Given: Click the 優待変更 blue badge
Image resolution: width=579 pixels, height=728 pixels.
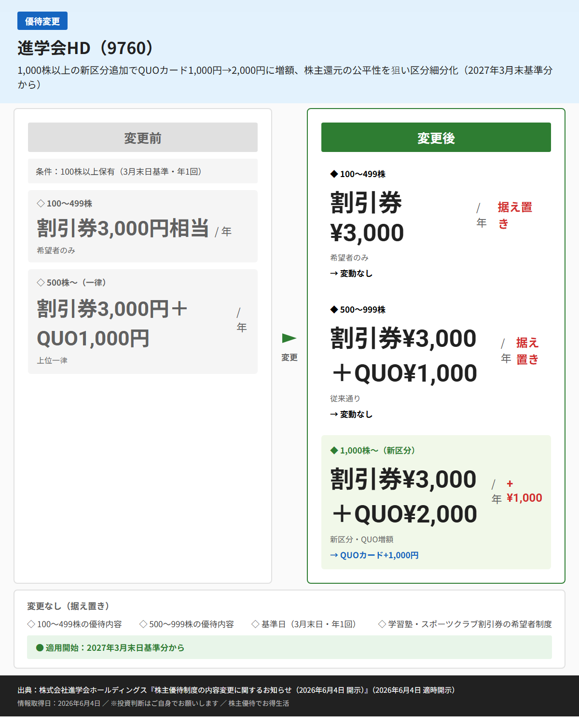Looking at the screenshot, I should (42, 21).
